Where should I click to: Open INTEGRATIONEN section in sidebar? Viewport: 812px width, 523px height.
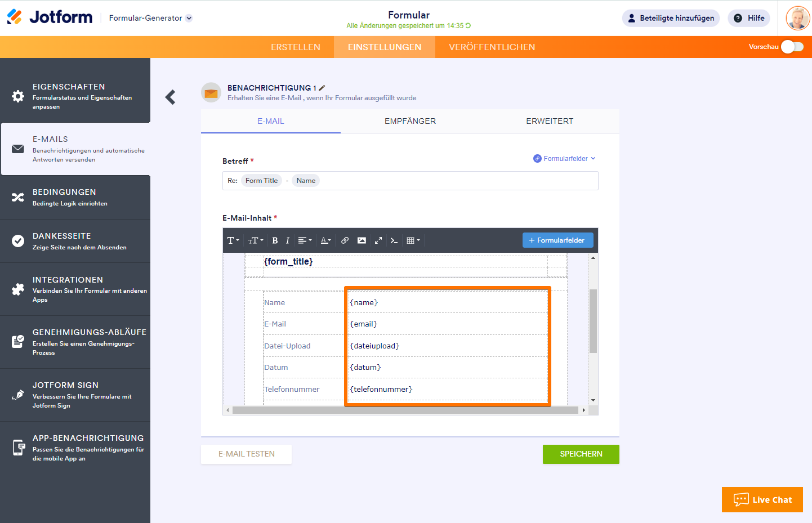[75, 289]
